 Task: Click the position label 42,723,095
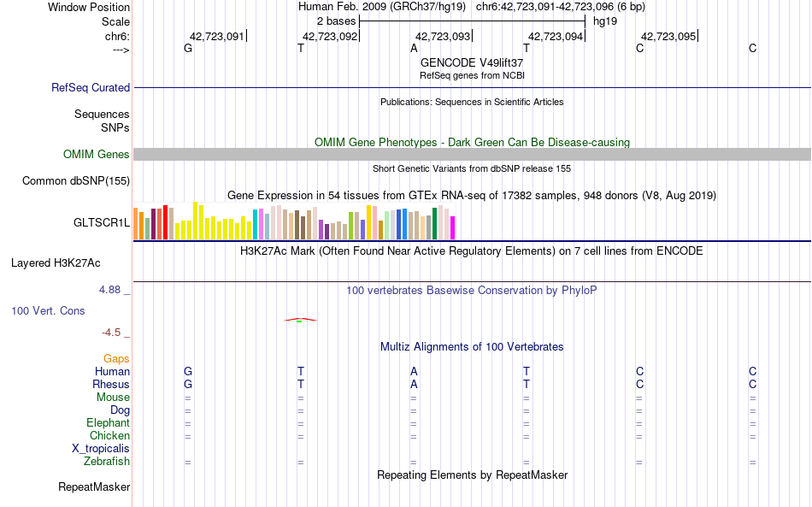coord(668,37)
